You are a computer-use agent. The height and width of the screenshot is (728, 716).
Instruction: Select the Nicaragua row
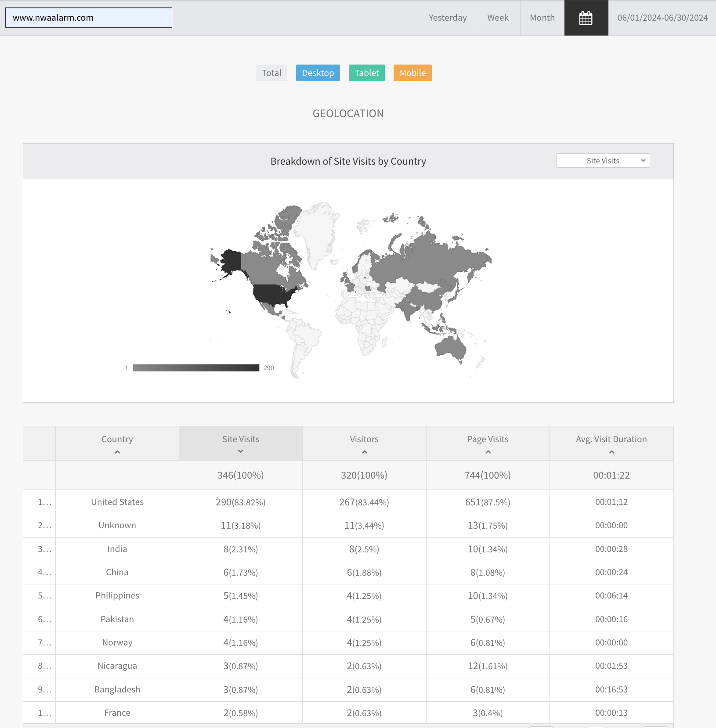(348, 666)
